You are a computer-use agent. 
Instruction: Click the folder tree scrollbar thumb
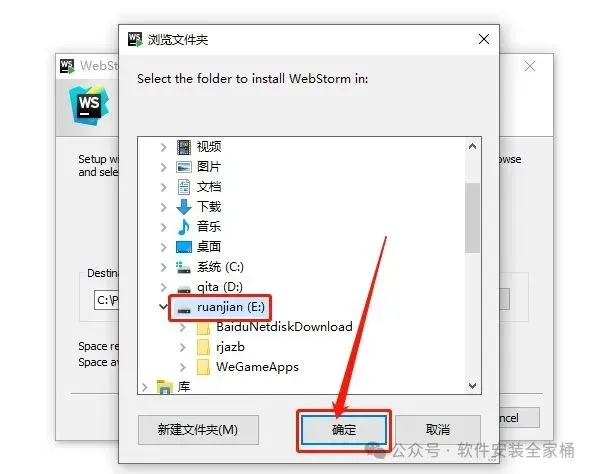pyautogui.click(x=472, y=218)
